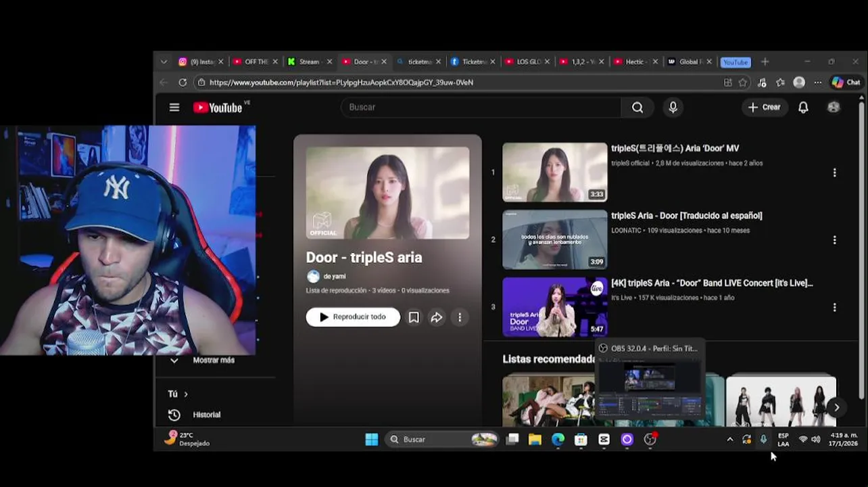Screen dimensions: 868x487
Task: Close the Door playlist browser tab
Action: [384, 62]
